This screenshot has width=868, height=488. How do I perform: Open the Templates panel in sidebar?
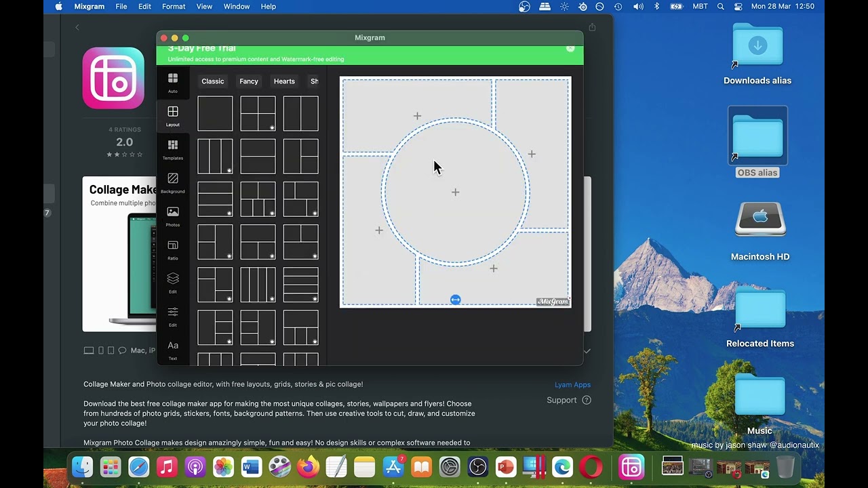point(173,150)
